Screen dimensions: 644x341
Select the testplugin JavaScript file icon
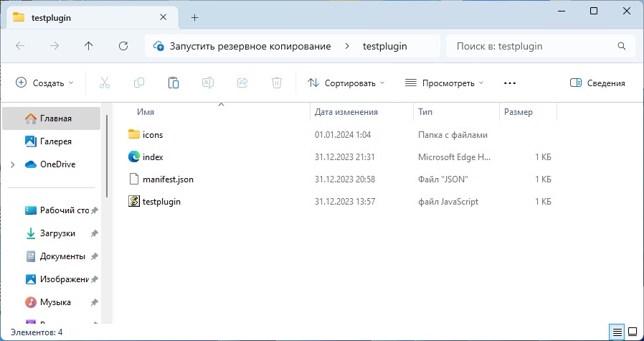134,202
